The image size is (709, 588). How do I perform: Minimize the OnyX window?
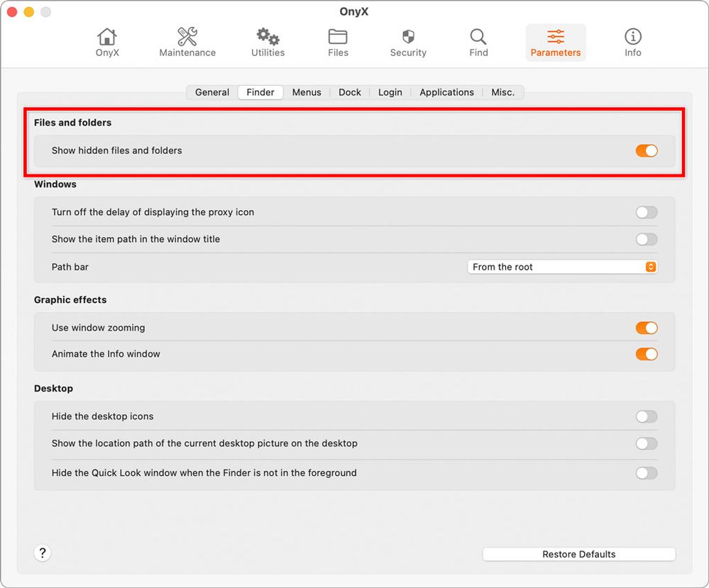(x=29, y=12)
